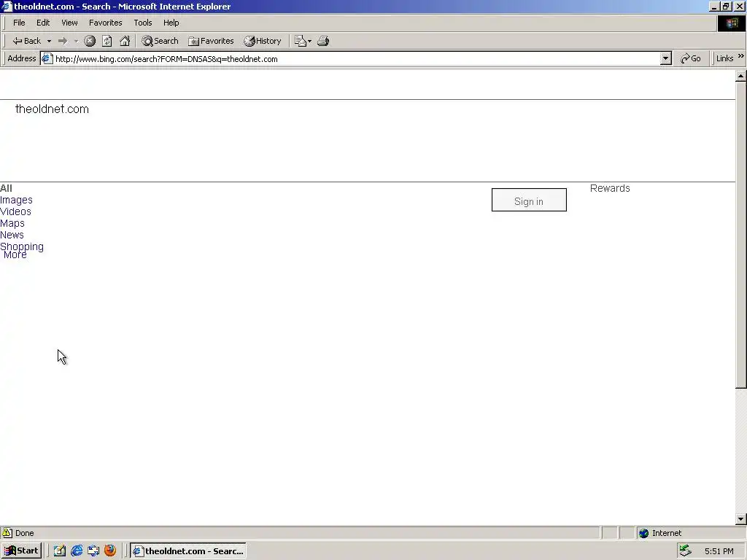
Task: Click the theoldnet.com search query text
Action: (52, 109)
